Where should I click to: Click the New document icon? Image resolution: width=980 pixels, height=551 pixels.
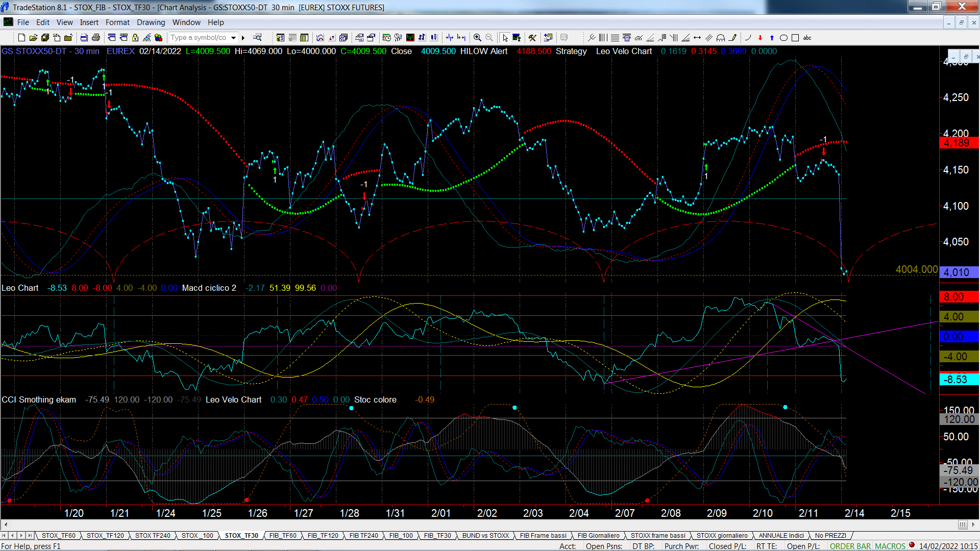click(21, 38)
